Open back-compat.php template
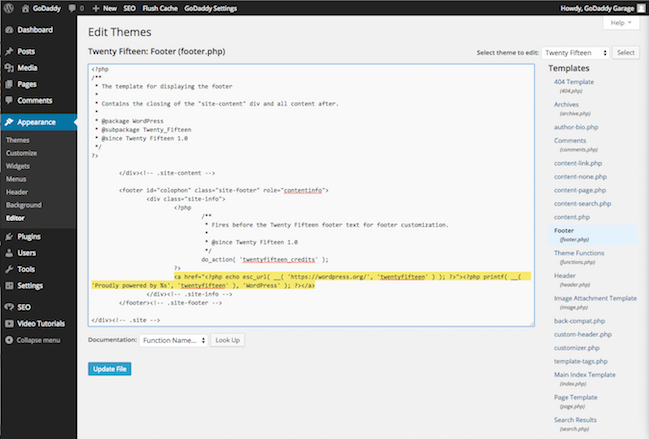This screenshot has height=439, width=649. tap(579, 321)
